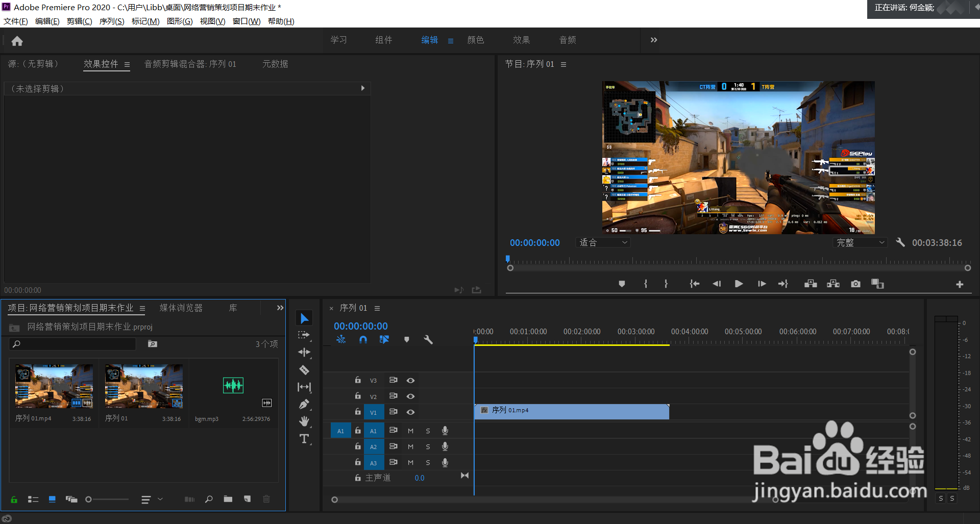This screenshot has width=980, height=524.
Task: Go to In point in program monitor
Action: click(x=694, y=284)
